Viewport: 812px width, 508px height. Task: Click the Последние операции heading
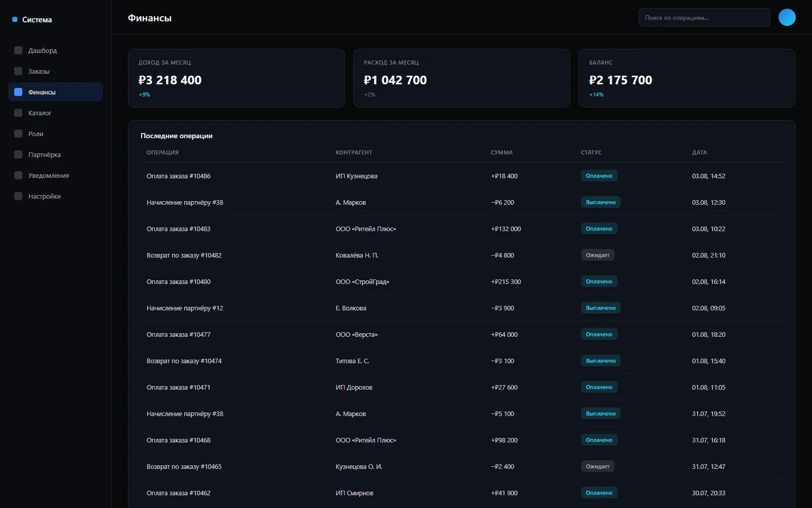coord(177,136)
